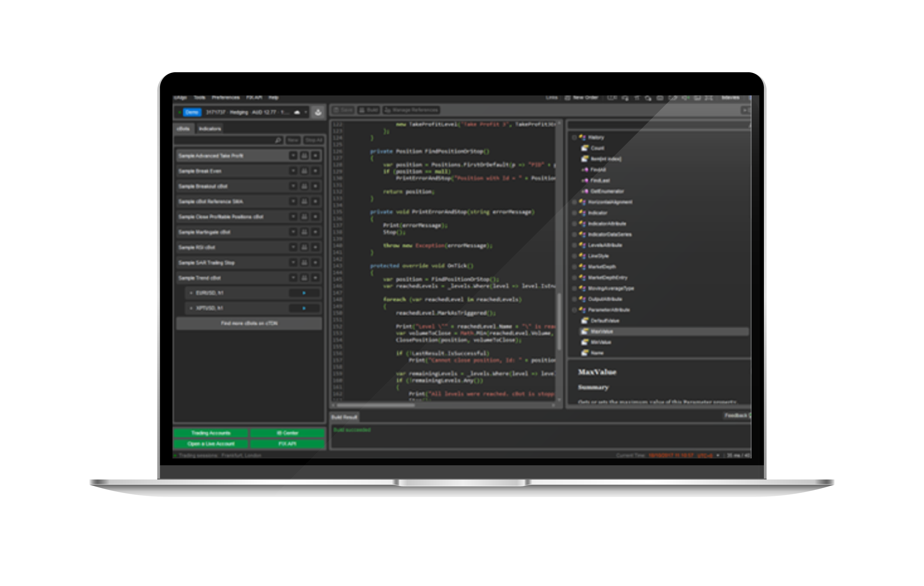Expand the MovingAverageType node
Viewport: 924px width, 586px height.
[x=574, y=288]
